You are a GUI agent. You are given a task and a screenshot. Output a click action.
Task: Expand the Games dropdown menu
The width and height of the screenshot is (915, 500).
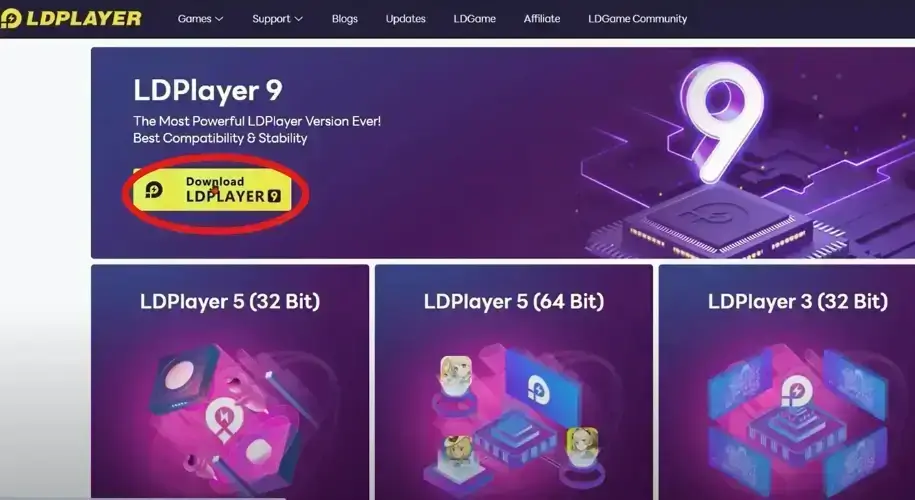(200, 19)
